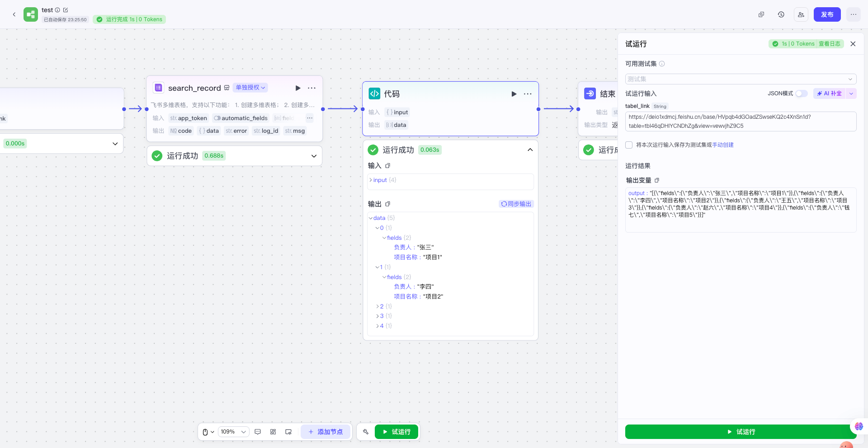The width and height of the screenshot is (868, 448).
Task: Toggle comment icon in bottom toolbar
Action: click(x=258, y=432)
